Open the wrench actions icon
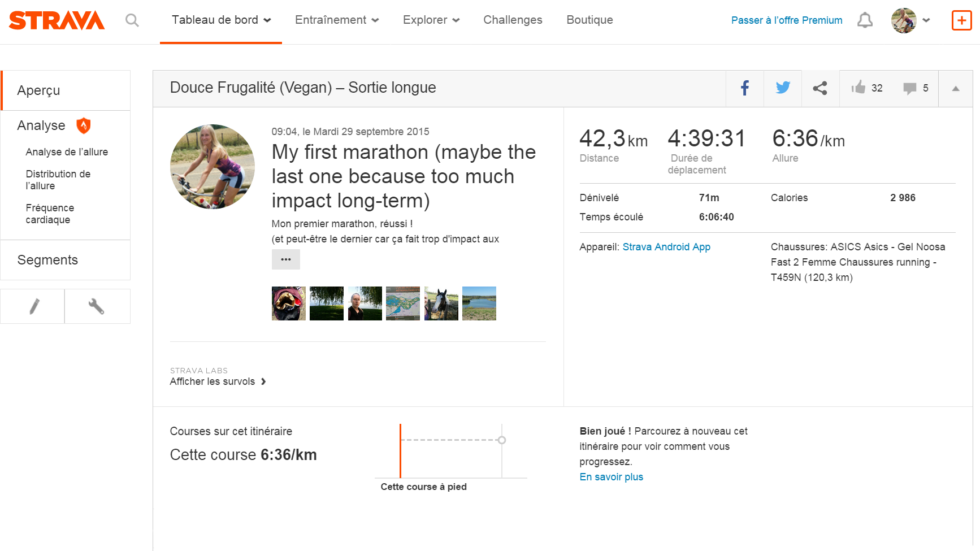This screenshot has width=980, height=551. (x=97, y=306)
